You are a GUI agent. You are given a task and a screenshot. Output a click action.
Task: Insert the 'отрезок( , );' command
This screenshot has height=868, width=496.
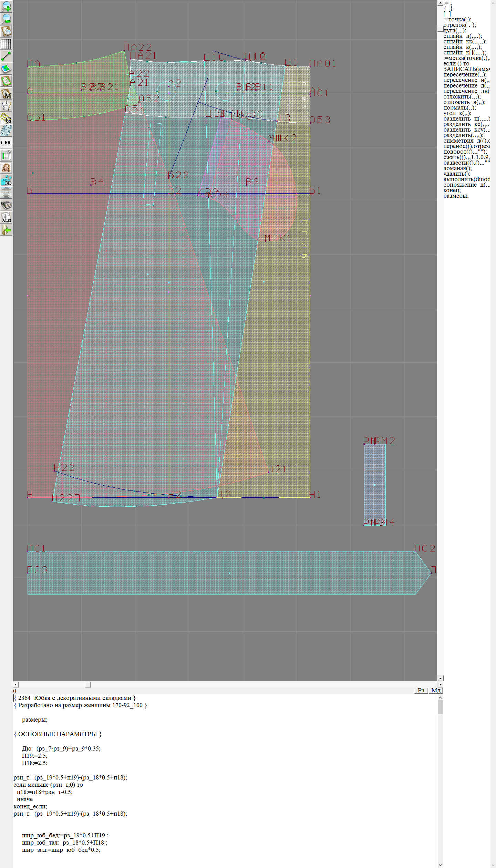(x=459, y=25)
